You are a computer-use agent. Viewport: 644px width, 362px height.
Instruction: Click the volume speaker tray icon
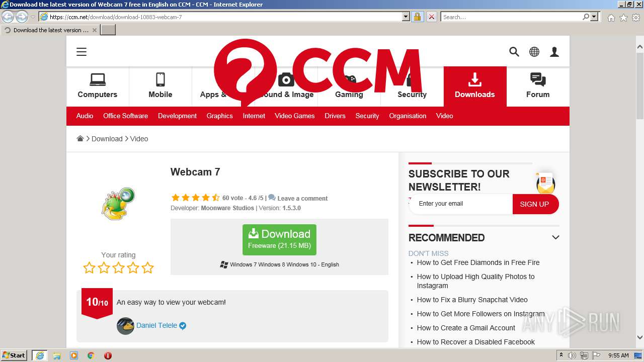coord(572,355)
